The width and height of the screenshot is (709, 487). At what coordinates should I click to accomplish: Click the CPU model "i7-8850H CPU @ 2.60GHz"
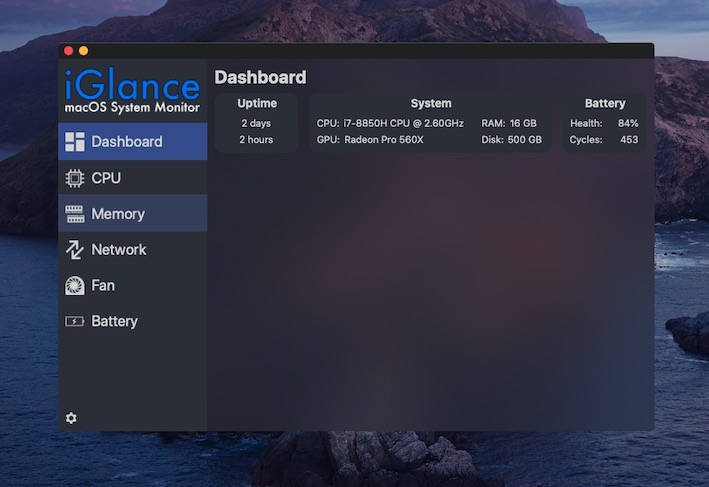coord(403,123)
